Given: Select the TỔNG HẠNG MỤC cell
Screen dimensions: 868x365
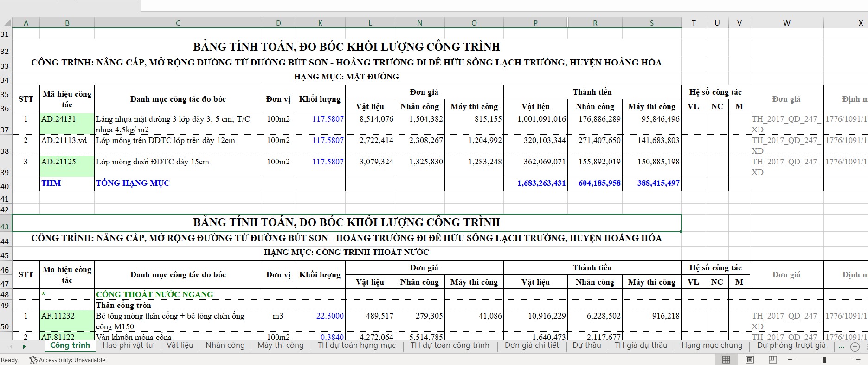Looking at the screenshot, I should pos(178,184).
